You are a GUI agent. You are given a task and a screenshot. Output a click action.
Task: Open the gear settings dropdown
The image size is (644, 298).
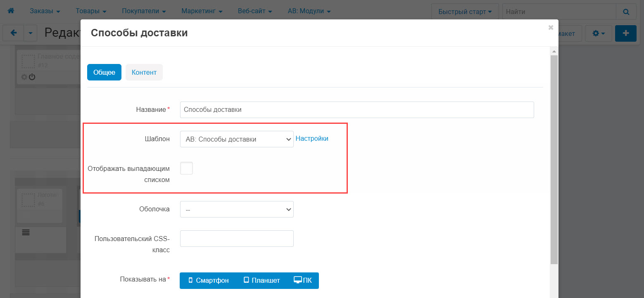(x=599, y=33)
